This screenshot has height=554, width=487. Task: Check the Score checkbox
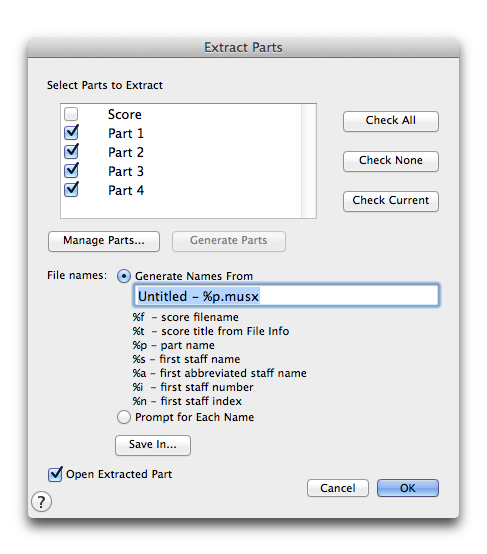click(71, 114)
